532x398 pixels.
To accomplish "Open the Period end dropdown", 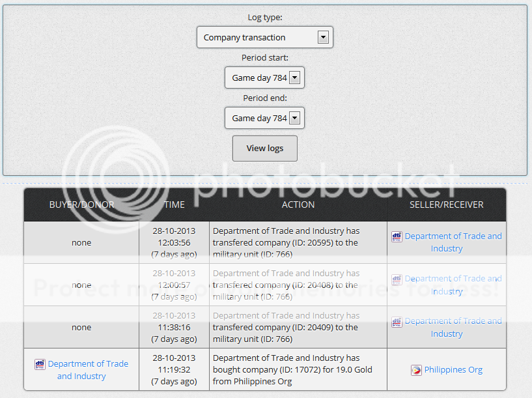I will (x=264, y=118).
